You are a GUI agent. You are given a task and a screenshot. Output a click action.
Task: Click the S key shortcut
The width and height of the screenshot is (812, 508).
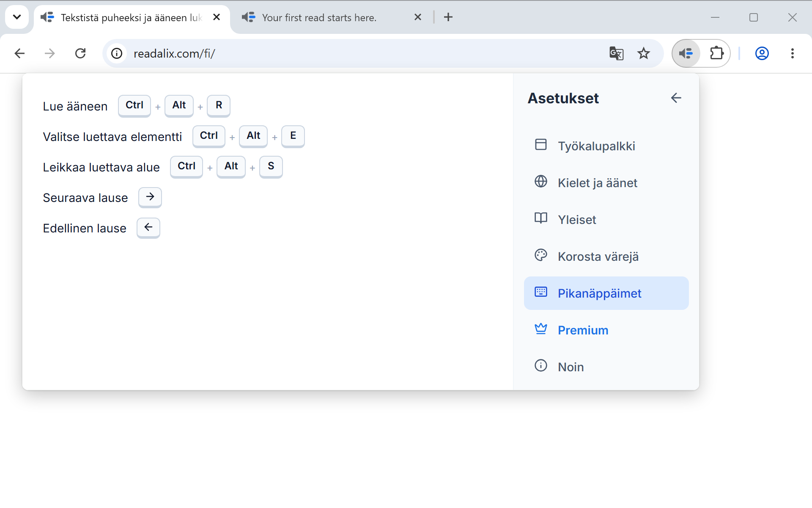(x=271, y=166)
